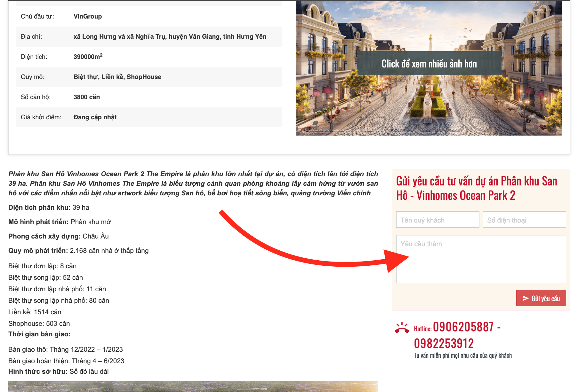Click the line 'Biệt thự đơn lập: 8 căn'
This screenshot has height=392, width=578.
tap(43, 266)
